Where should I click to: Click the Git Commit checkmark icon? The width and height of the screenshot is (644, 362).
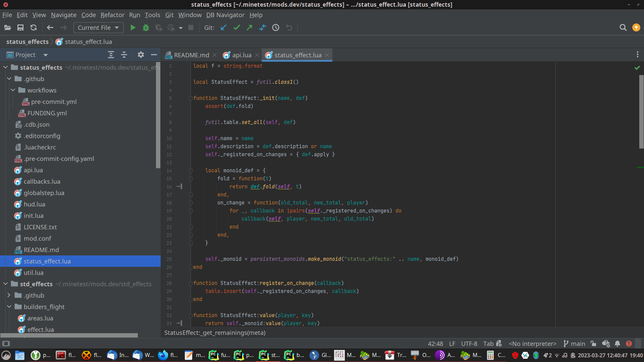click(236, 28)
